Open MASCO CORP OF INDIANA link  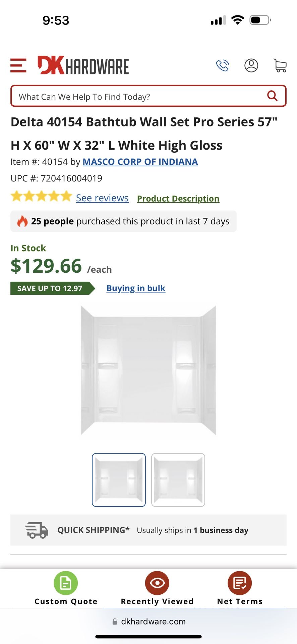pyautogui.click(x=140, y=162)
